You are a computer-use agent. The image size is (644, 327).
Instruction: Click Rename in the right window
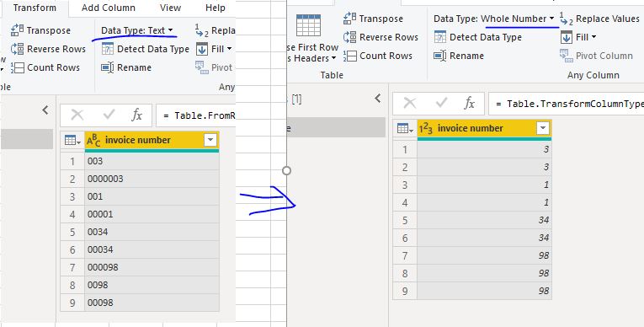click(459, 56)
